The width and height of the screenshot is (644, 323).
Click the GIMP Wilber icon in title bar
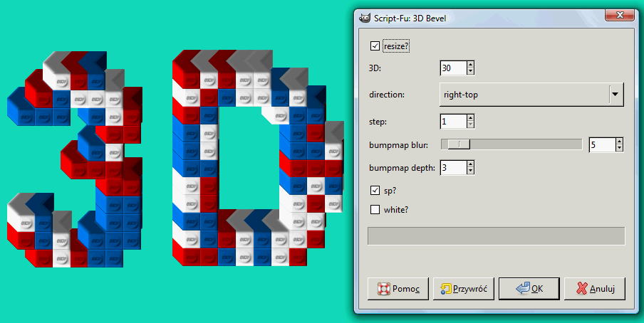364,18
